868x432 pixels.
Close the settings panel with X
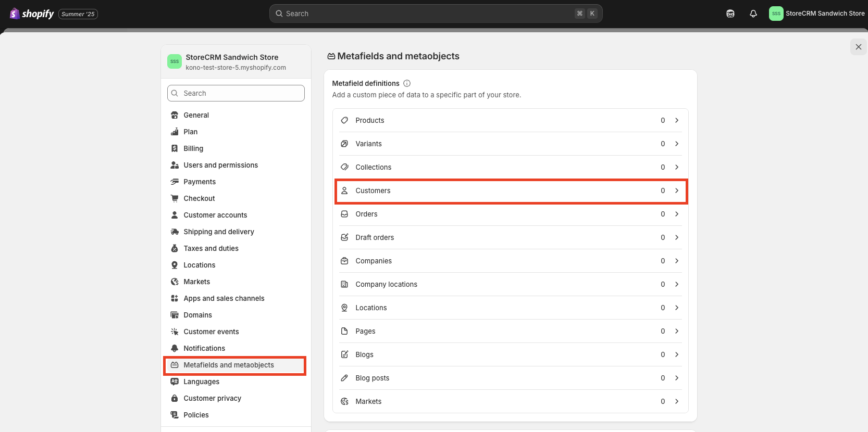point(859,47)
